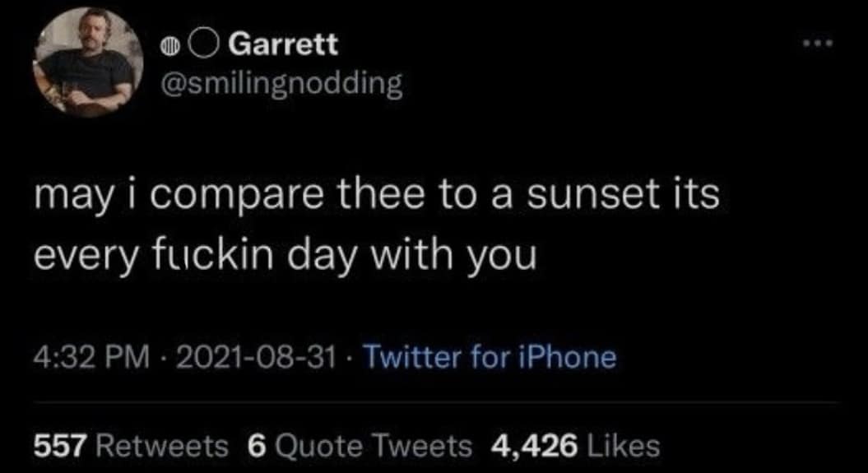The width and height of the screenshot is (868, 473).
Task: Open Garrett's profile picture
Action: (85, 63)
